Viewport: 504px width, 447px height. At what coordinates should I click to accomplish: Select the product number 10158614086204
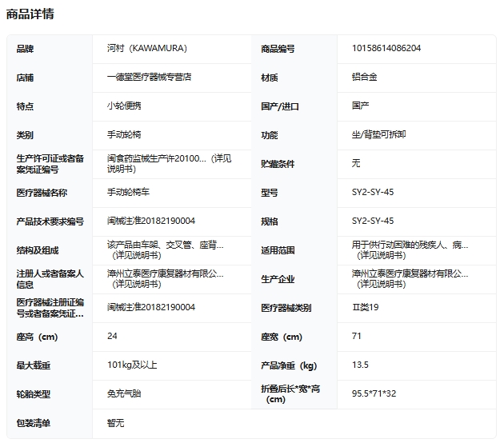coord(386,49)
